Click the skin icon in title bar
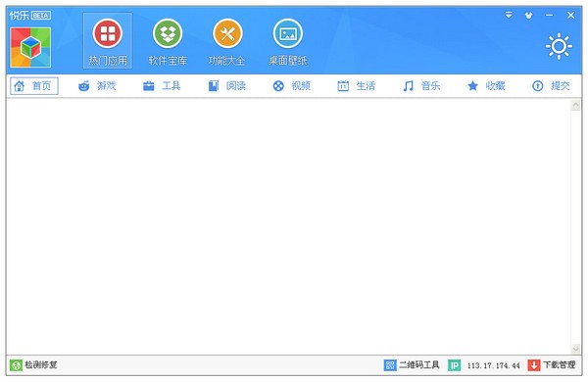Viewport: 588px width, 382px height. (529, 16)
